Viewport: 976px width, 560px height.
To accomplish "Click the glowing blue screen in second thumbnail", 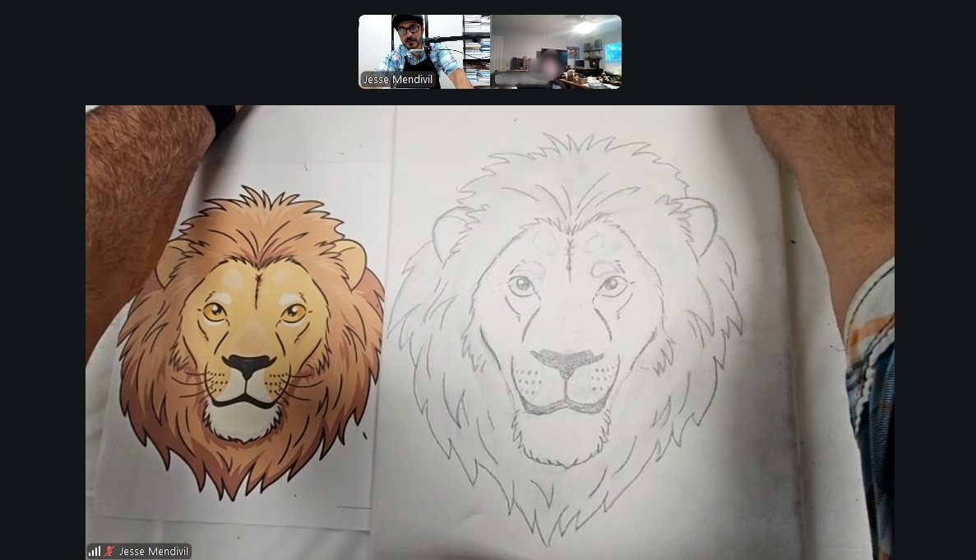I will tap(612, 53).
